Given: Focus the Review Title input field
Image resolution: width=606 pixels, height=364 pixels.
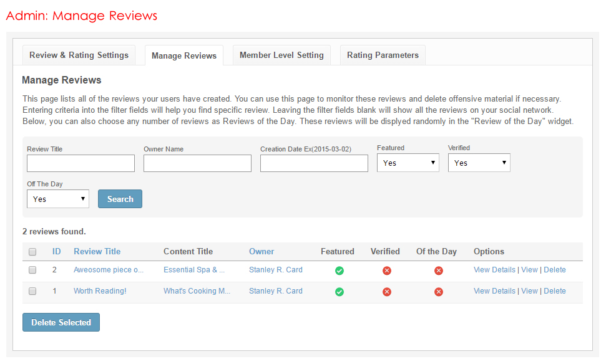Looking at the screenshot, I should tap(81, 163).
